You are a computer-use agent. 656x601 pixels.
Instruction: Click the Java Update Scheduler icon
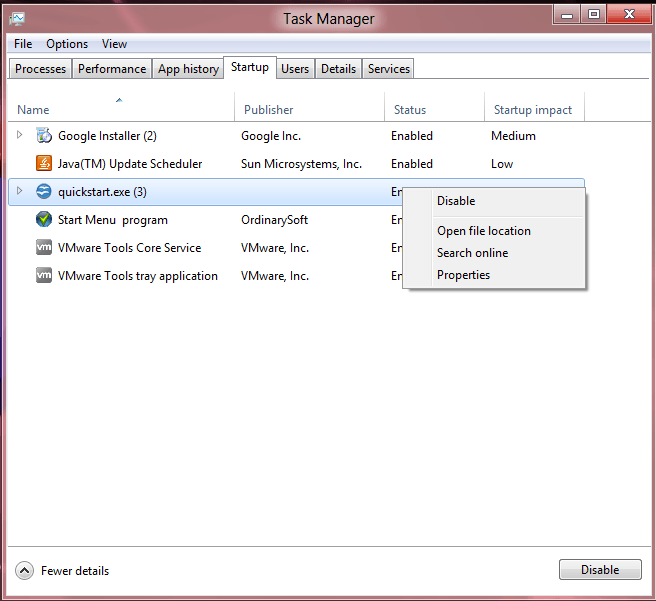click(x=44, y=164)
